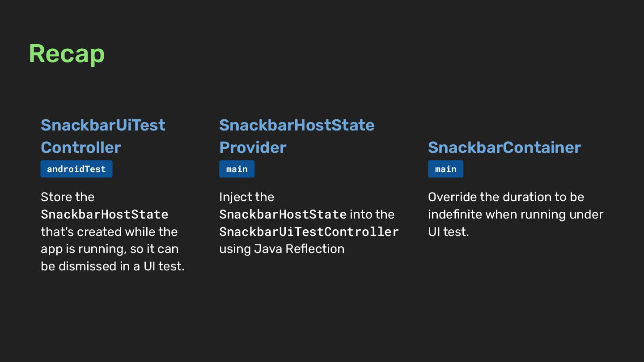Click the "Store the" text line
Screen dimensions: 644x362
[68, 197]
